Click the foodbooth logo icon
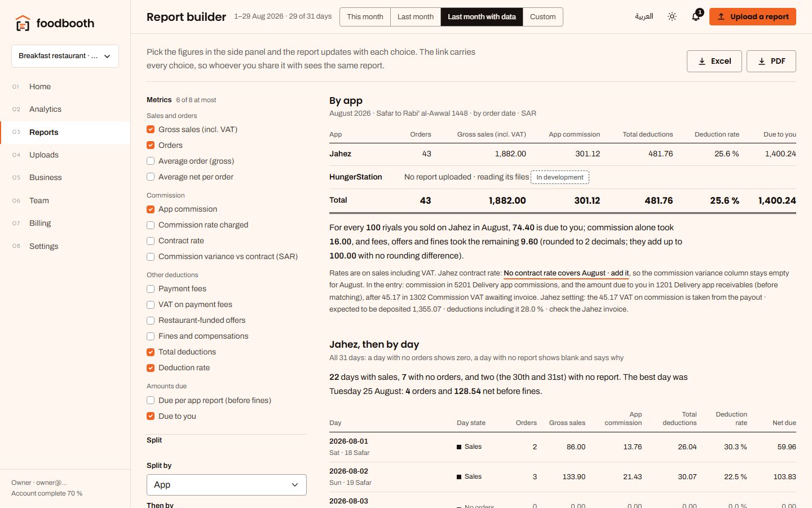 23,23
